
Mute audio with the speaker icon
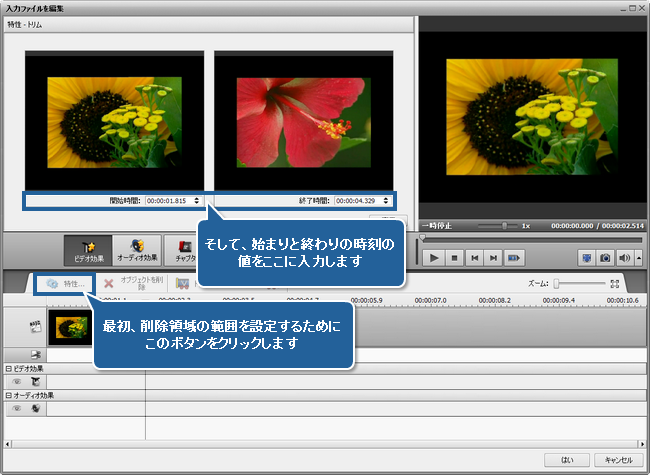coord(624,258)
